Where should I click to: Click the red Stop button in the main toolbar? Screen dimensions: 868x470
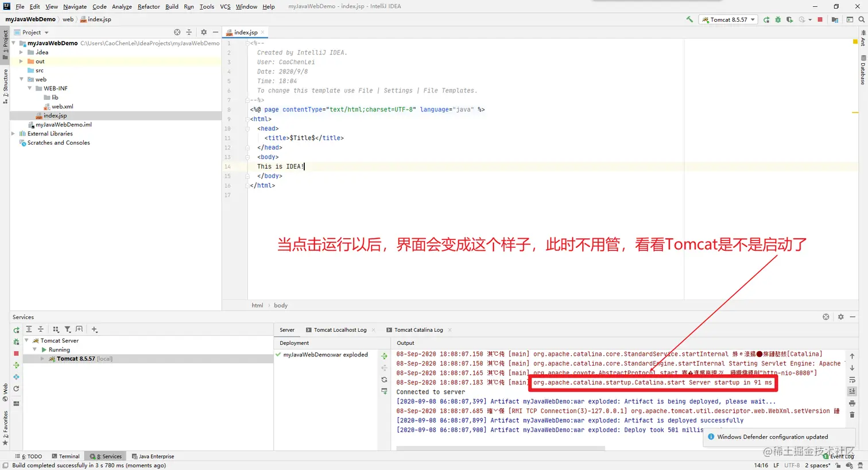(x=820, y=20)
